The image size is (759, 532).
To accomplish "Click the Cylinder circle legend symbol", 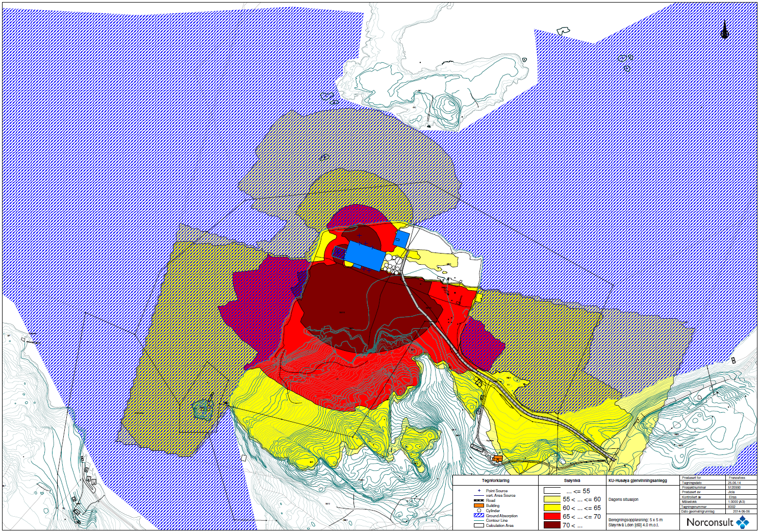I will 479,510.
